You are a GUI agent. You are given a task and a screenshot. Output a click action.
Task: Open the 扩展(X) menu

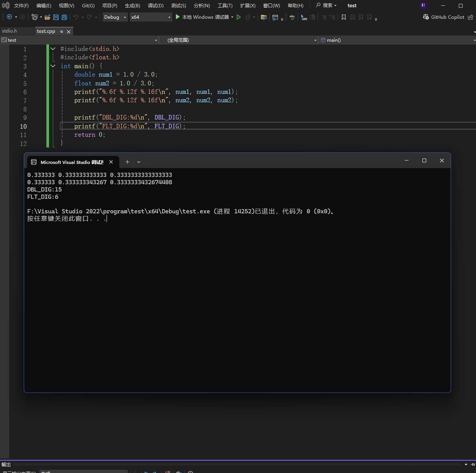248,5
